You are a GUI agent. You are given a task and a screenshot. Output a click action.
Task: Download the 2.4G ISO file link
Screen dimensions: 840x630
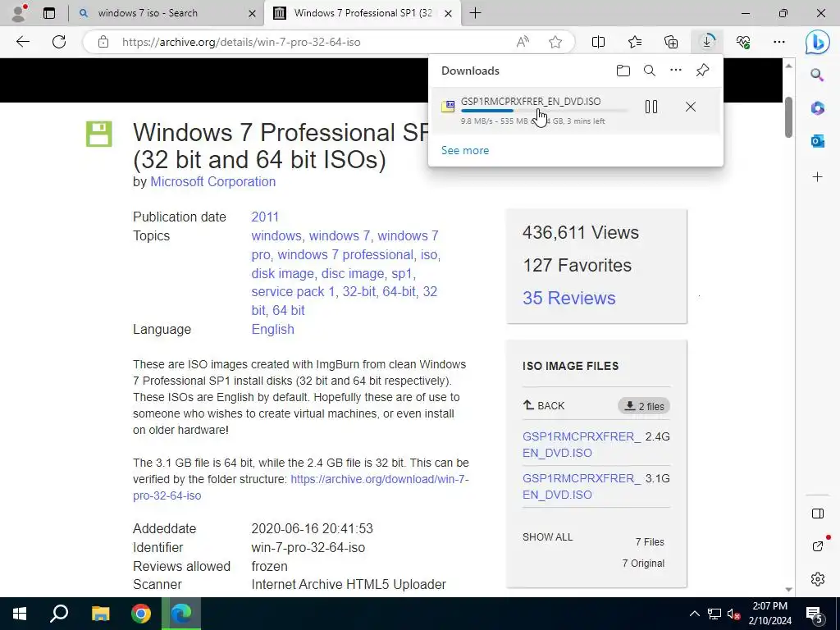[x=582, y=445]
